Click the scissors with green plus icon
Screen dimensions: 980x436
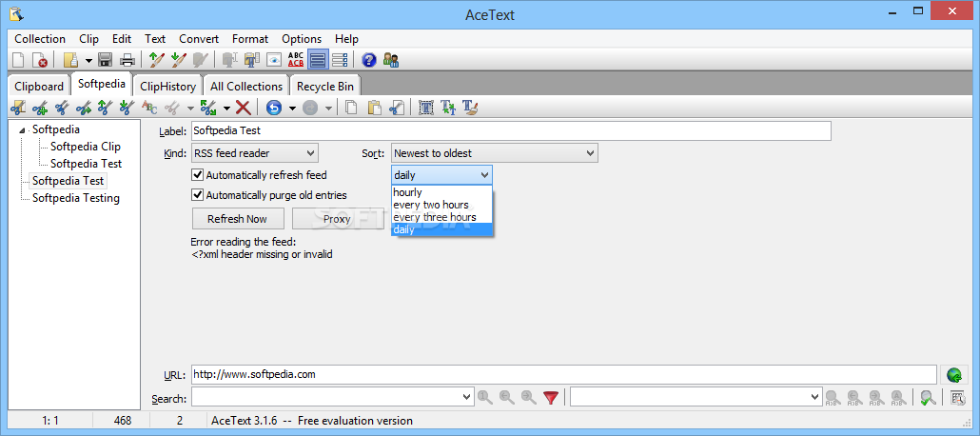coord(40,108)
